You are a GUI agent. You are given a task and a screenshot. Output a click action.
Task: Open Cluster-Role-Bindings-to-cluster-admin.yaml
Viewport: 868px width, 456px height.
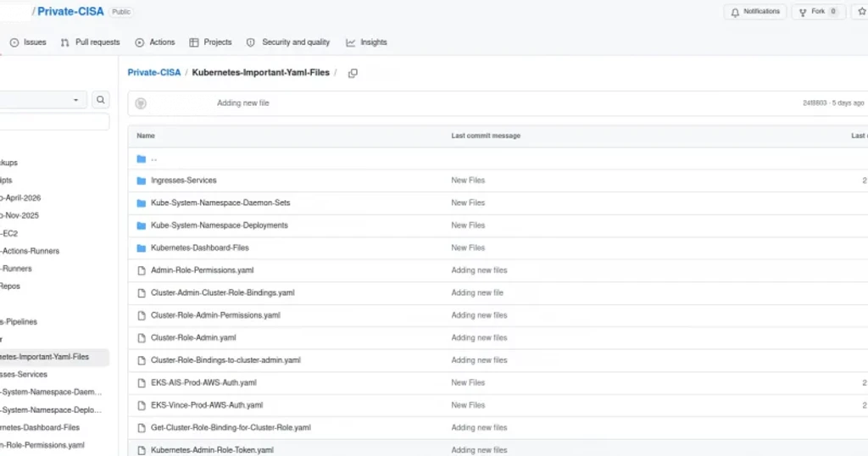click(x=225, y=360)
